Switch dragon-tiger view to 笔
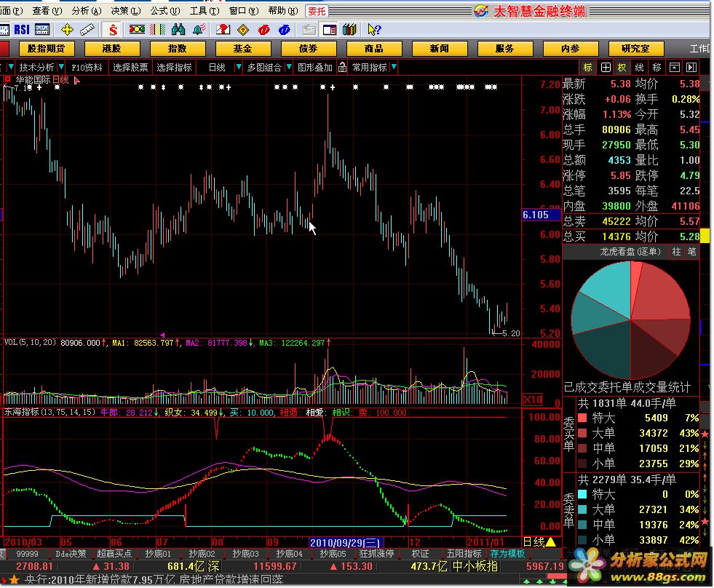The image size is (714, 588). pyautogui.click(x=691, y=251)
